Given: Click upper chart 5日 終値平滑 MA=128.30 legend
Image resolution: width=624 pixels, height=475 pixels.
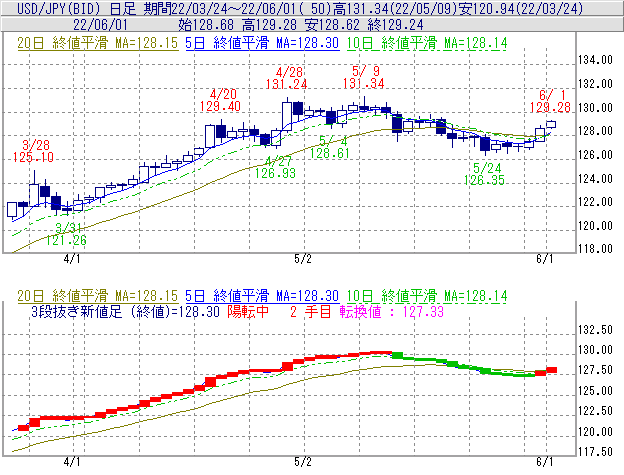Looking at the screenshot, I should [x=262, y=43].
